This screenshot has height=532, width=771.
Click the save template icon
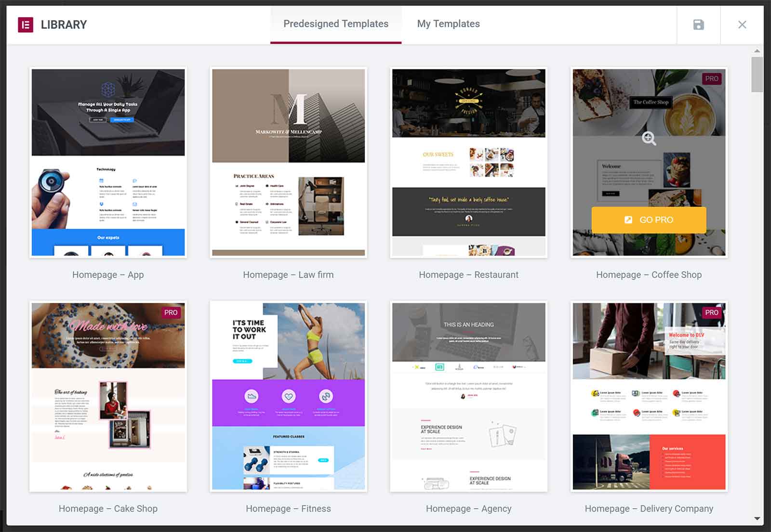coord(698,25)
